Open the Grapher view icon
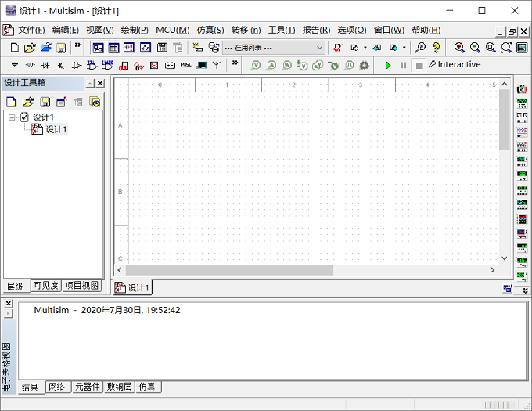 click(146, 48)
